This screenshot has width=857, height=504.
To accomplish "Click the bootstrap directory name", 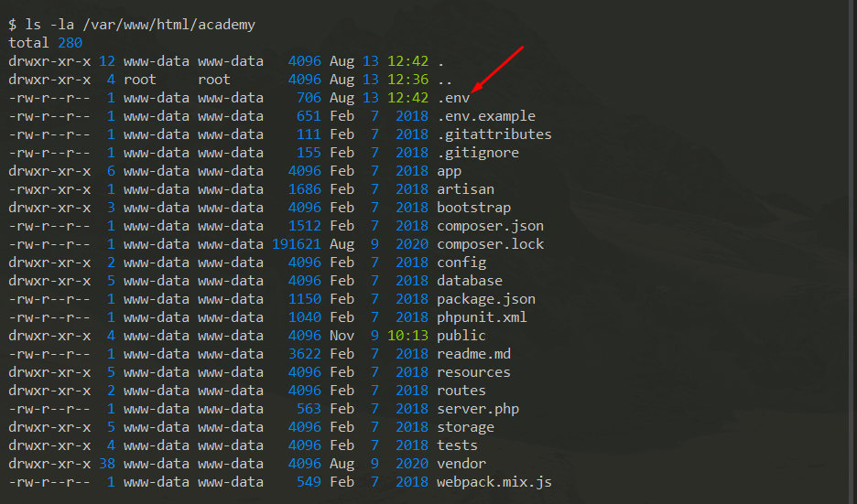I will click(474, 208).
